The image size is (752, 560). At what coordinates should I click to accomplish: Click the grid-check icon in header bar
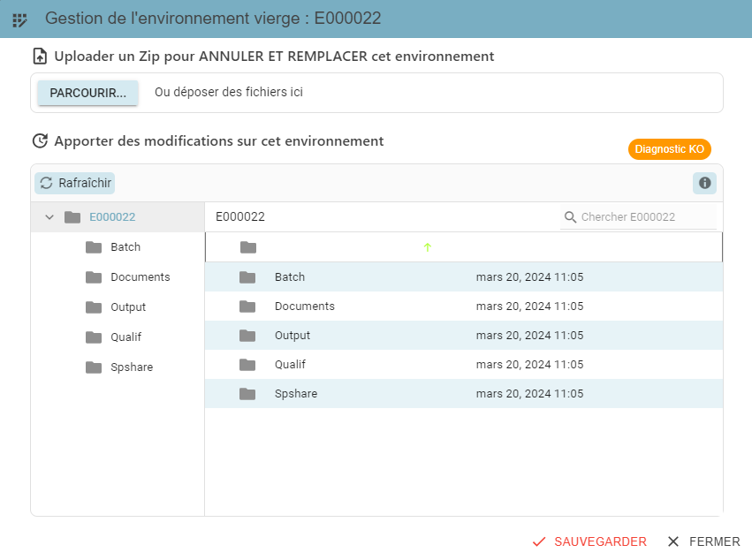[x=19, y=20]
